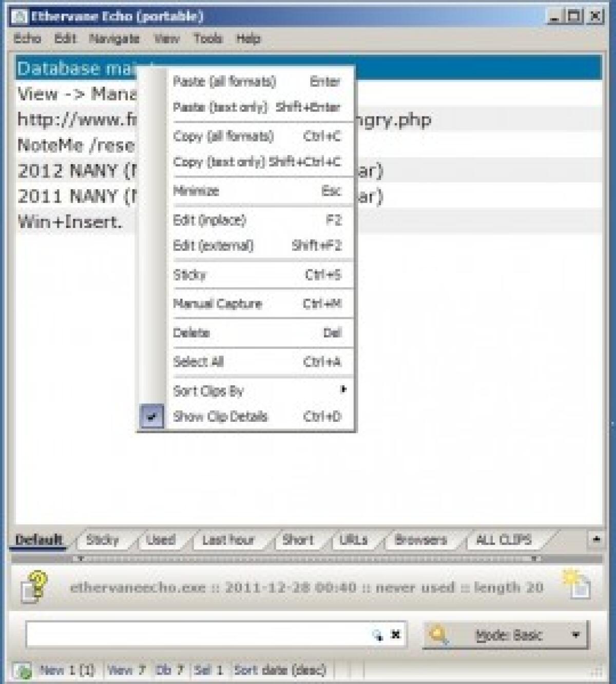Select the 'Database mai...' clip row
Image resolution: width=616 pixels, height=684 pixels.
tap(309, 68)
